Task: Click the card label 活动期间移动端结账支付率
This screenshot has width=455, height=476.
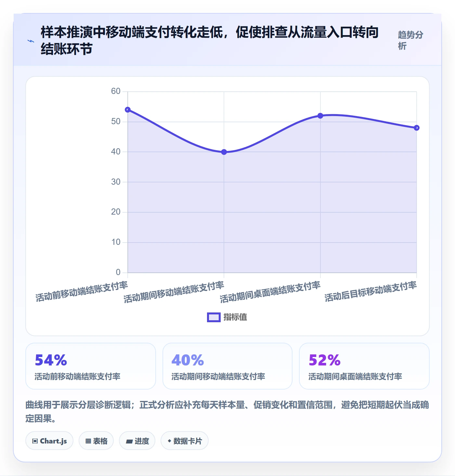Action: 218,377
